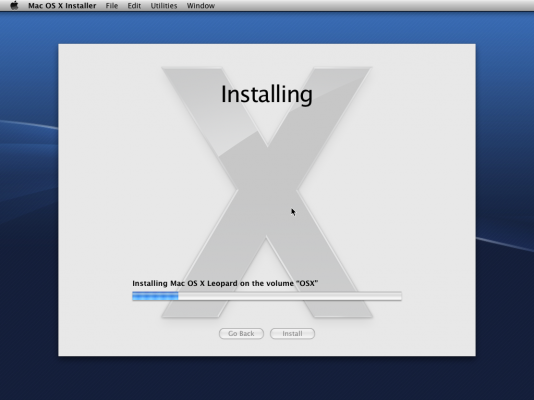Click the empty right side of the menu bar

point(375,5)
